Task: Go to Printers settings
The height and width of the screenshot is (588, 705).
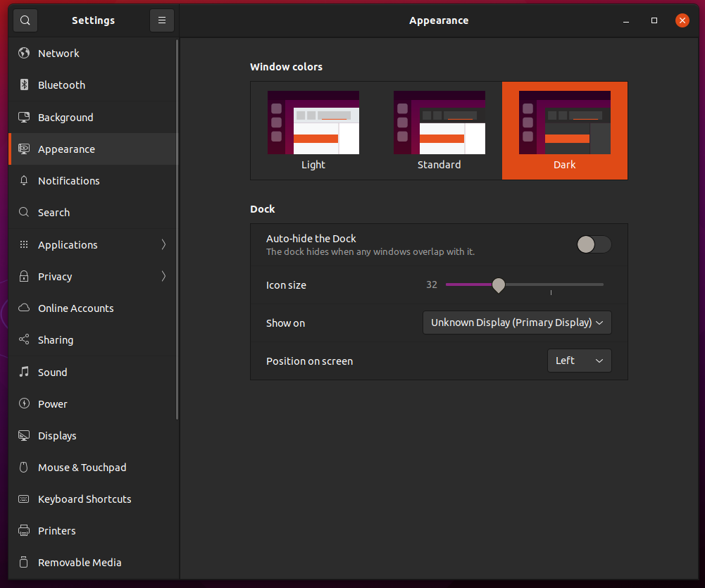Action: [93, 531]
